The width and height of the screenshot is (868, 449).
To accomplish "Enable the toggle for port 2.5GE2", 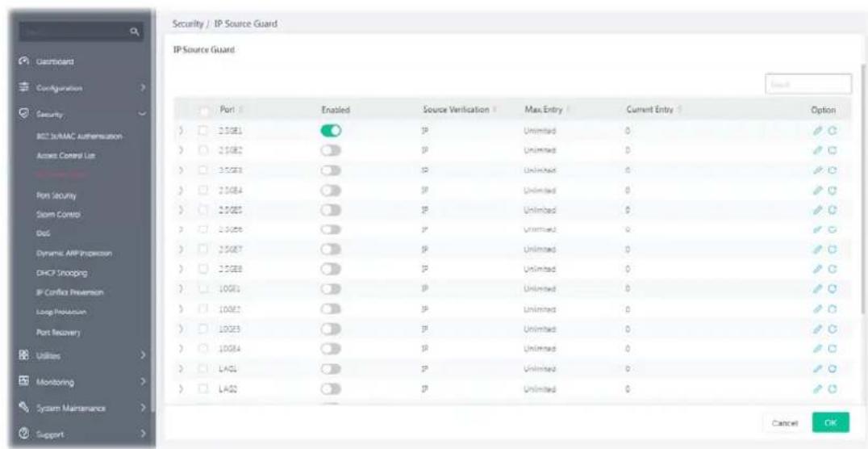I will (x=331, y=149).
